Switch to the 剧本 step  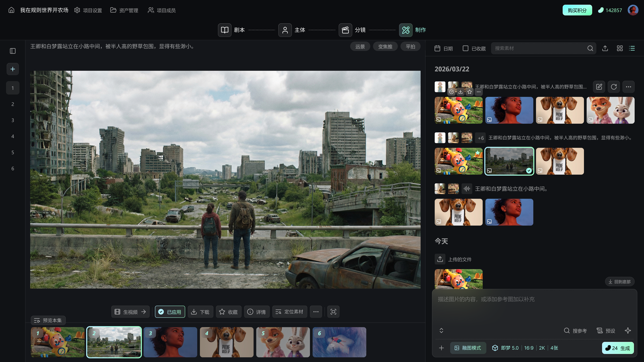coord(231,30)
